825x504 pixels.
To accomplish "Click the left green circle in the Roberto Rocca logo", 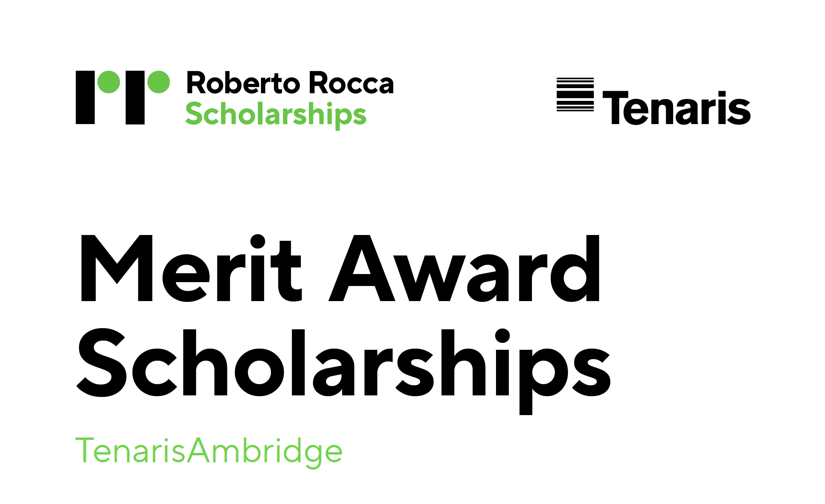I will (109, 82).
